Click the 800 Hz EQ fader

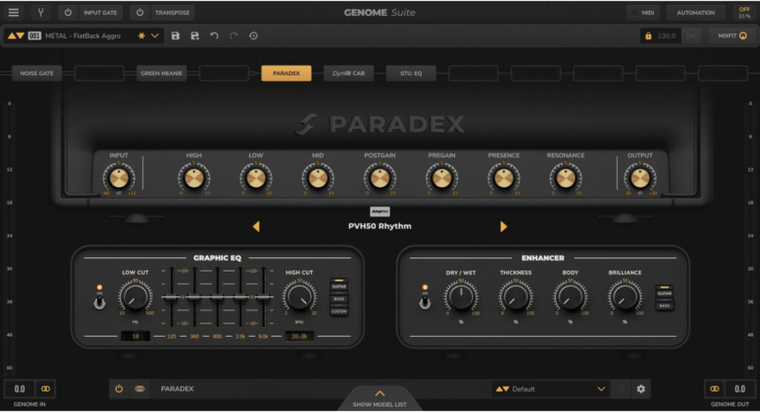pyautogui.click(x=217, y=297)
